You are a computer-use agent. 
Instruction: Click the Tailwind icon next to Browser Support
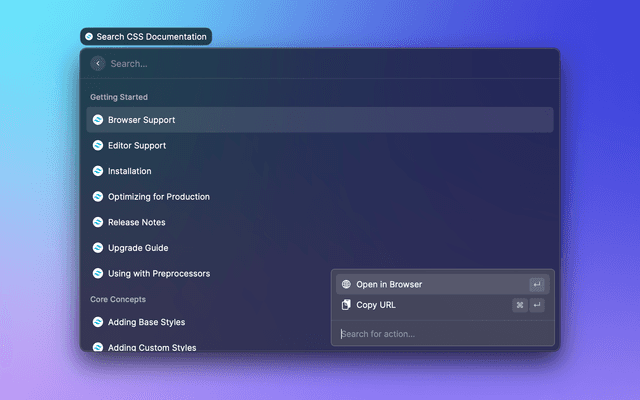coord(98,120)
